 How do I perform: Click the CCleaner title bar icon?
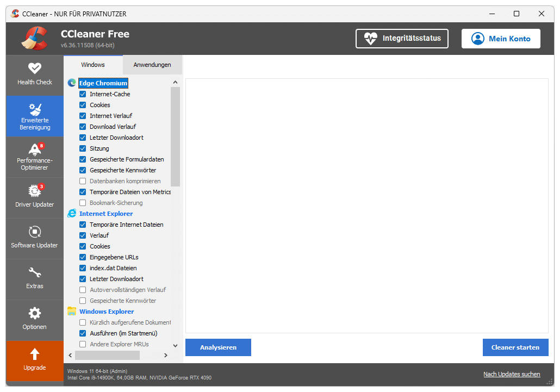pyautogui.click(x=15, y=14)
